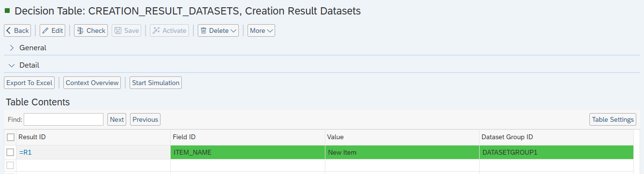Click the Activate wand icon

(156, 30)
